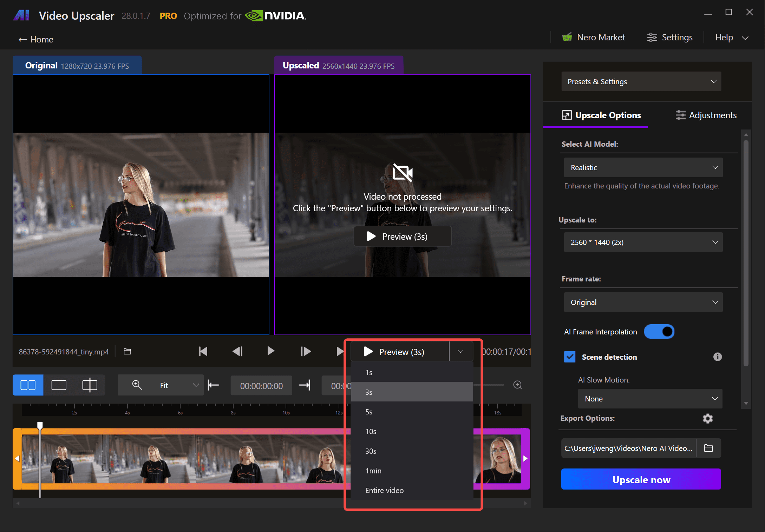This screenshot has height=532, width=765.
Task: Go back to Home
Action: point(36,39)
